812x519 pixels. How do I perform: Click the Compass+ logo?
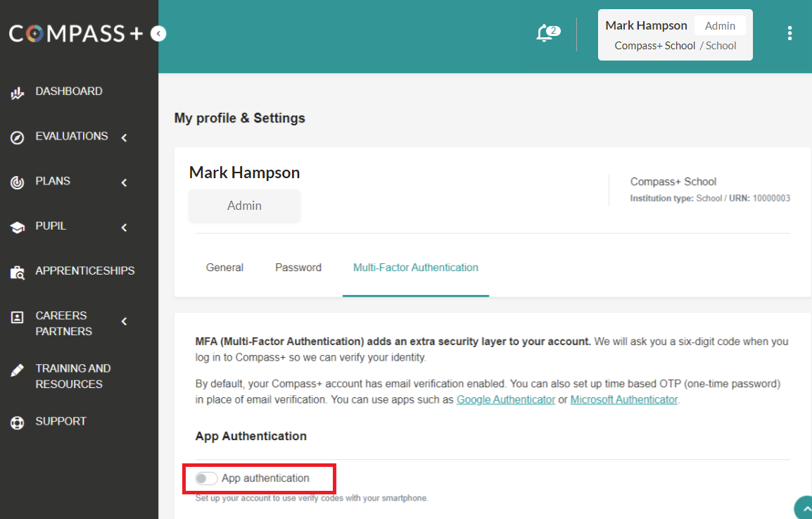75,34
